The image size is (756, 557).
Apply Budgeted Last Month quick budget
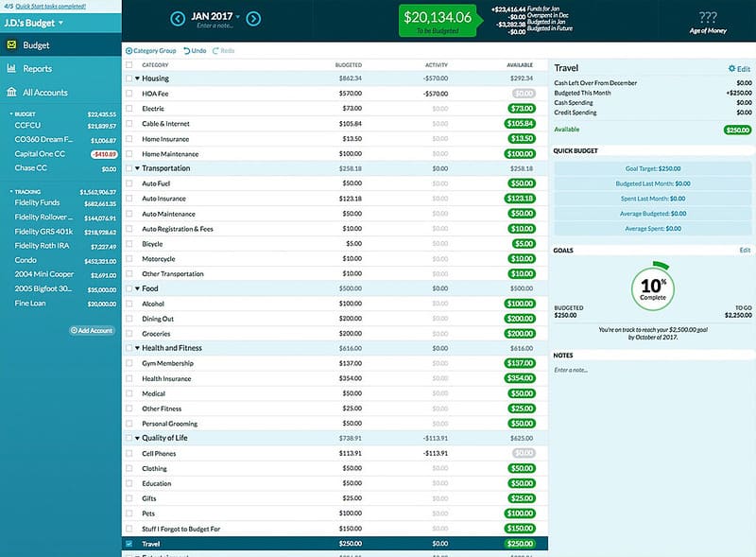pyautogui.click(x=653, y=183)
